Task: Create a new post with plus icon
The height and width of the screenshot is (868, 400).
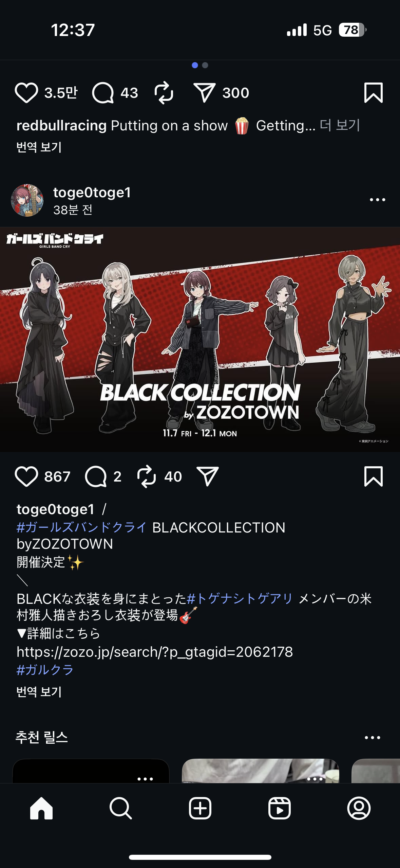Action: [x=200, y=808]
